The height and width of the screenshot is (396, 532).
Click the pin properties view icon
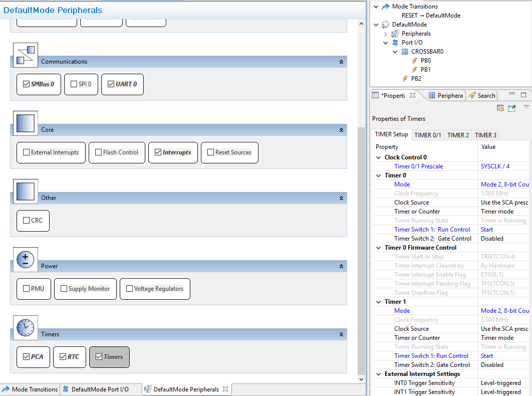tap(511, 108)
